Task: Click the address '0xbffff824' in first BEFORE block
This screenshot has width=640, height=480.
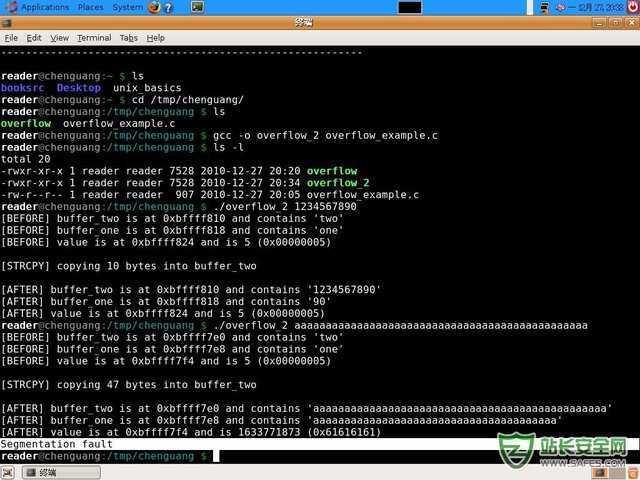Action: [x=163, y=242]
